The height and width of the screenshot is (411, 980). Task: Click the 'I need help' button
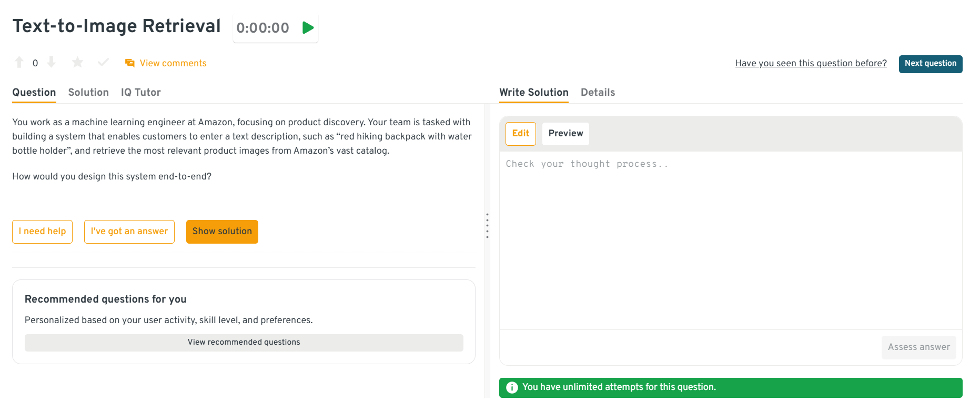(x=43, y=232)
